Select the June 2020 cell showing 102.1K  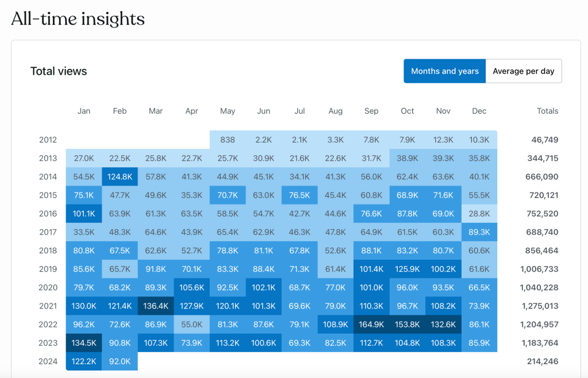[264, 287]
